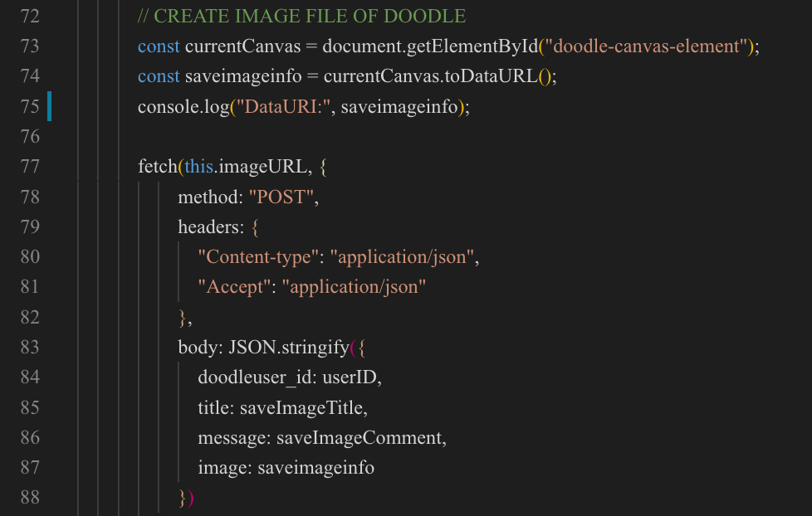Click the userID value on line 84
Image resolution: width=812 pixels, height=516 pixels.
coord(349,377)
